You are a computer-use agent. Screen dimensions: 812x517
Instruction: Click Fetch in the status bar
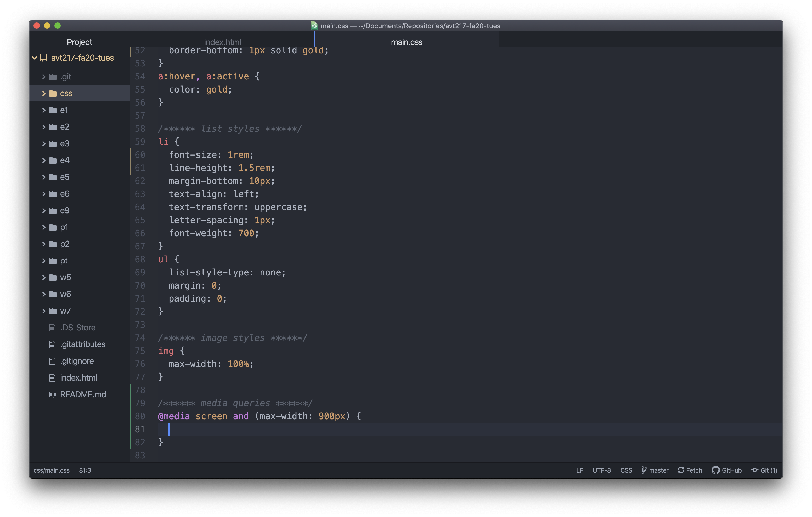pyautogui.click(x=690, y=470)
